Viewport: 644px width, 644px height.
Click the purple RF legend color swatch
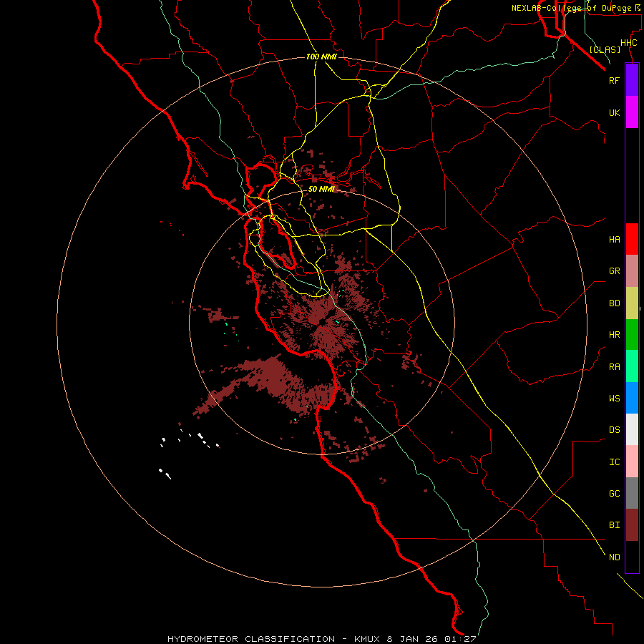click(632, 80)
